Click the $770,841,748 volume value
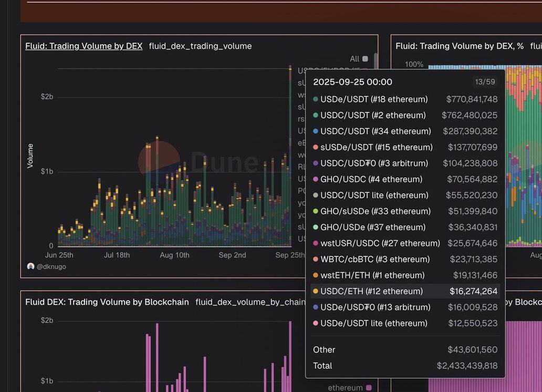This screenshot has width=542, height=392. coord(472,99)
